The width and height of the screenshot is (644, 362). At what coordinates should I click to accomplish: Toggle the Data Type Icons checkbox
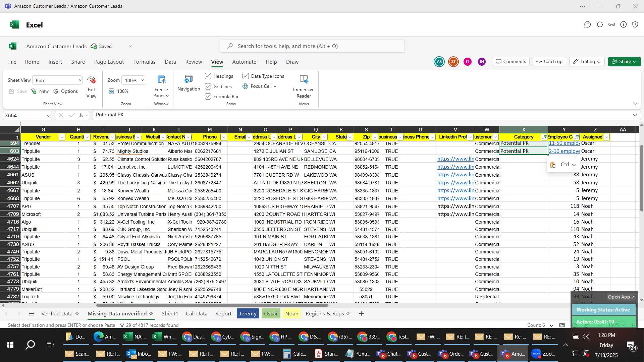pos(246,76)
